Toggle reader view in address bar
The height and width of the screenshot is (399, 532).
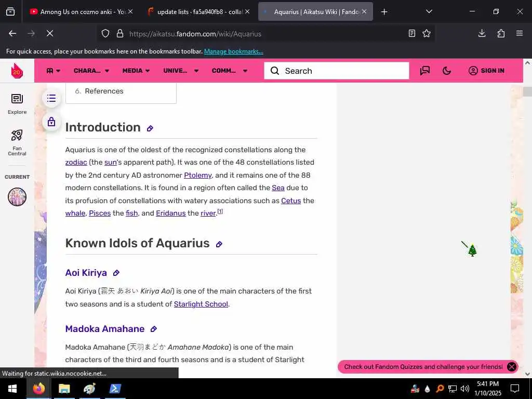(411, 33)
